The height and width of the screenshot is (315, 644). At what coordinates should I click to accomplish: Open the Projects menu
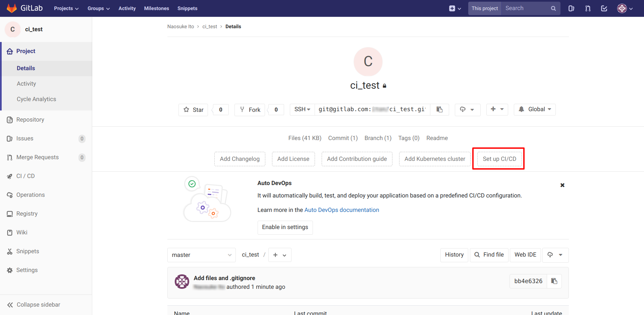point(66,8)
